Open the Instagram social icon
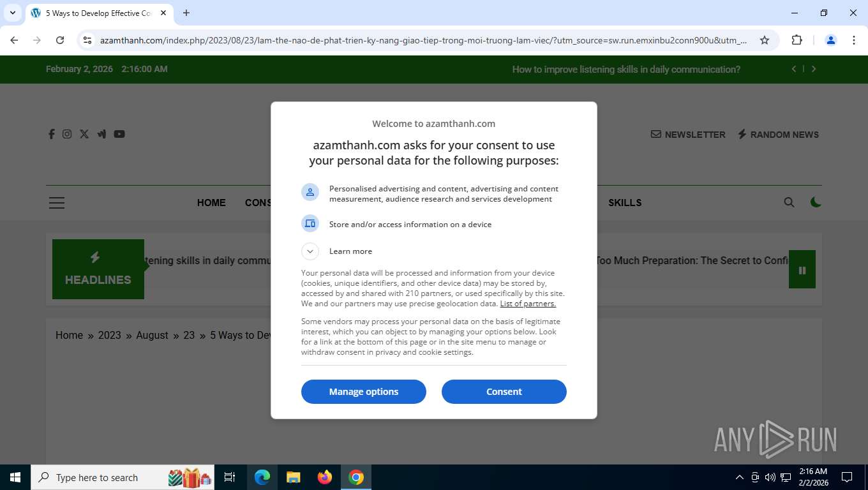Screen dimensions: 868x490 [67, 134]
